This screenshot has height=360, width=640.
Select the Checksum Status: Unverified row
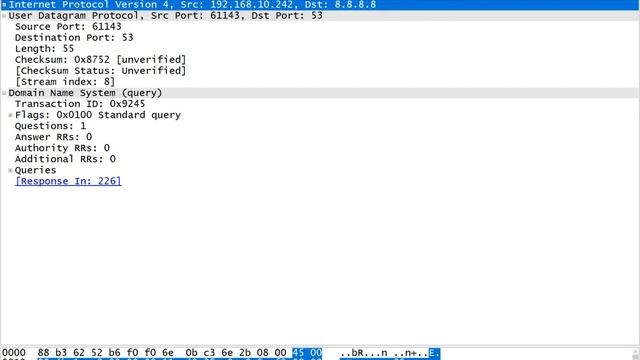(x=320, y=71)
